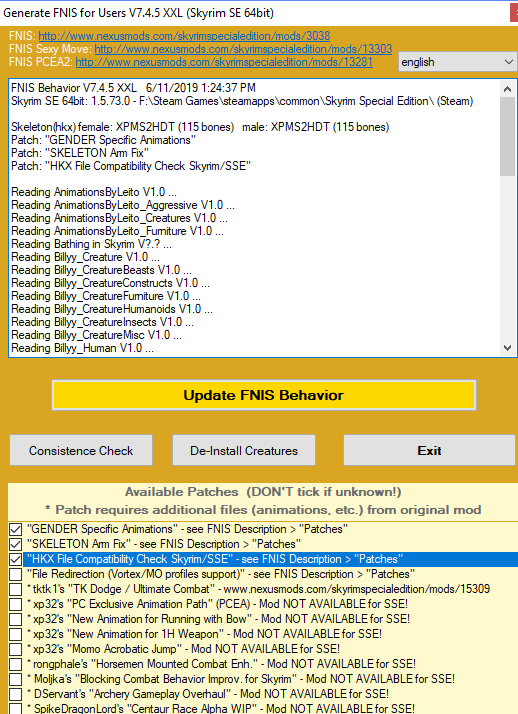The width and height of the screenshot is (518, 714).
Task: Click log line Patch: "SKELETON Arm Fix"
Action: [x=80, y=153]
